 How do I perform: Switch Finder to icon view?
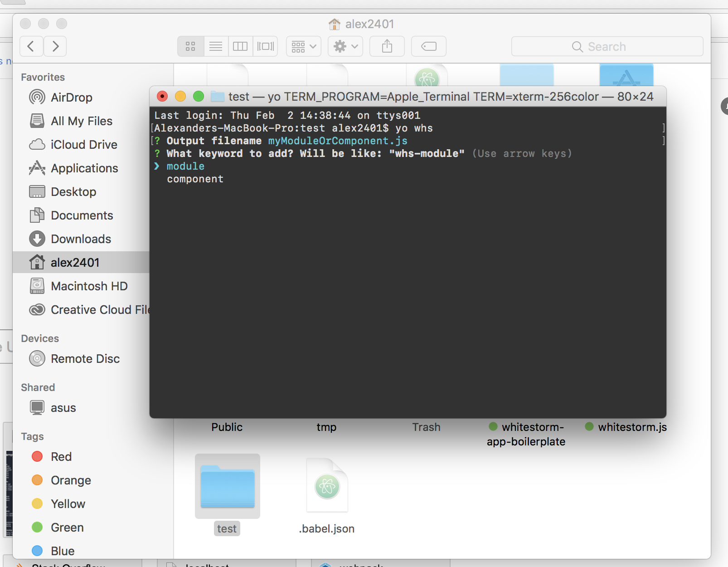click(190, 46)
